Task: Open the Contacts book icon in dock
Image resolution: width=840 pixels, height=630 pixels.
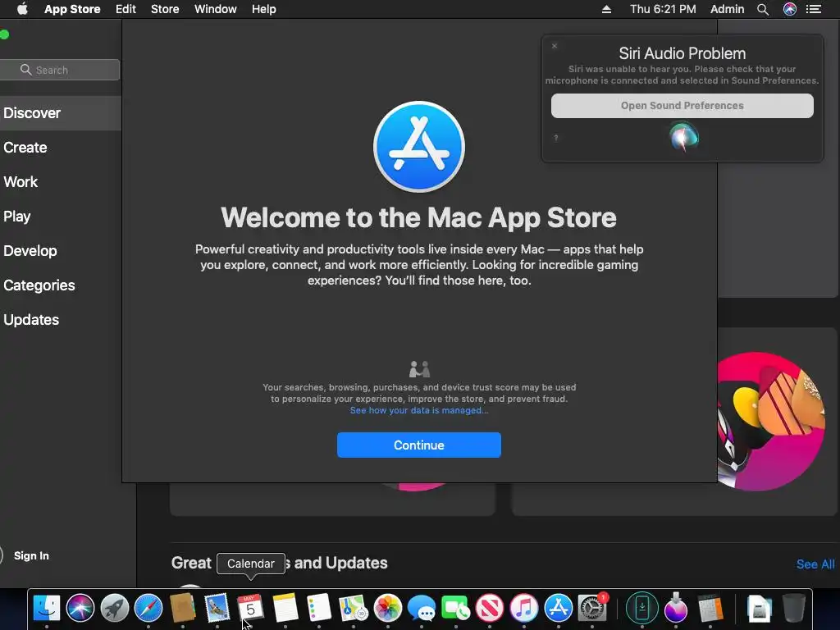Action: point(183,608)
